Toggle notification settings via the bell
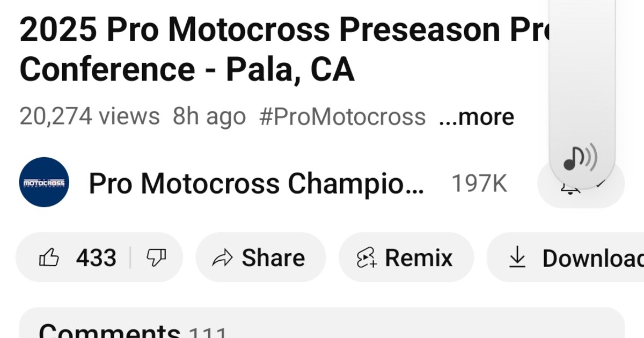This screenshot has height=338, width=644. pyautogui.click(x=570, y=189)
